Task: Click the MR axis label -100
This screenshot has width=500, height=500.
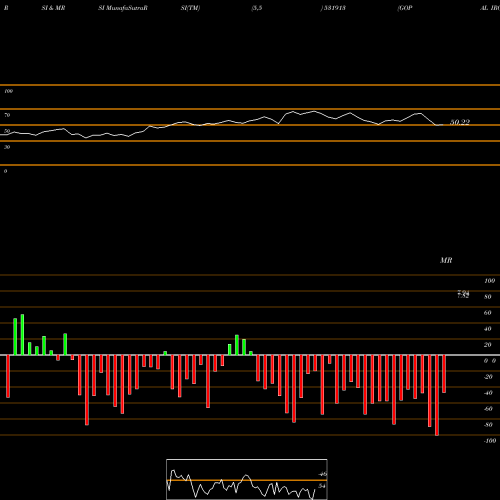Action: pyautogui.click(x=490, y=441)
